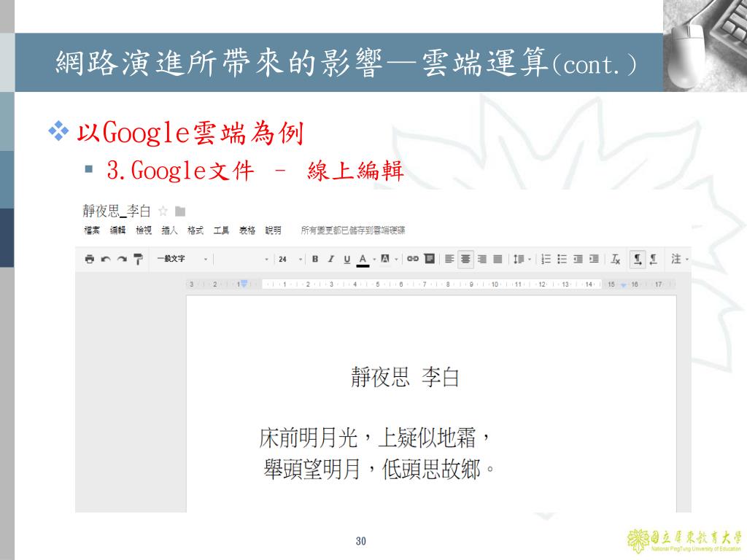Image resolution: width=747 pixels, height=560 pixels.
Task: Click the heading 靜夜思 李白 in document
Action: [404, 377]
